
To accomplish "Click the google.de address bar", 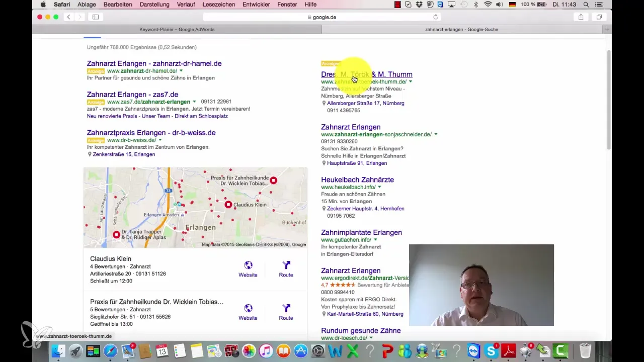I will [x=322, y=17].
